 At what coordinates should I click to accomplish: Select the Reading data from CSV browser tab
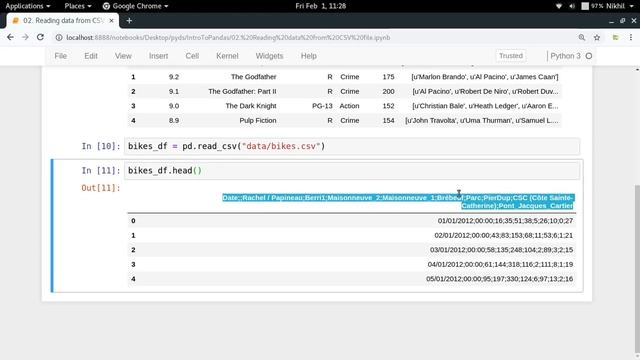63,20
